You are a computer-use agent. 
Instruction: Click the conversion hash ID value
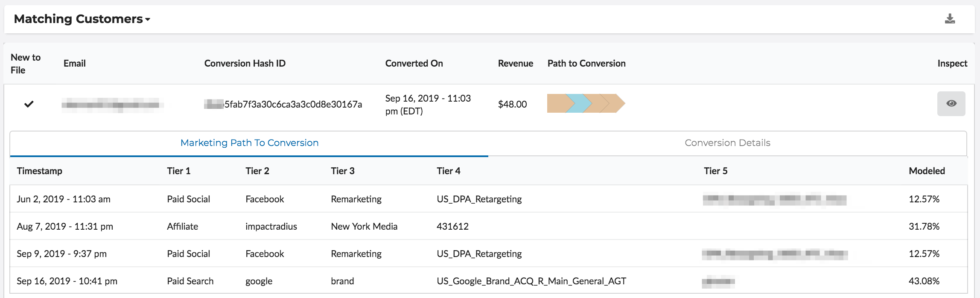point(293,105)
